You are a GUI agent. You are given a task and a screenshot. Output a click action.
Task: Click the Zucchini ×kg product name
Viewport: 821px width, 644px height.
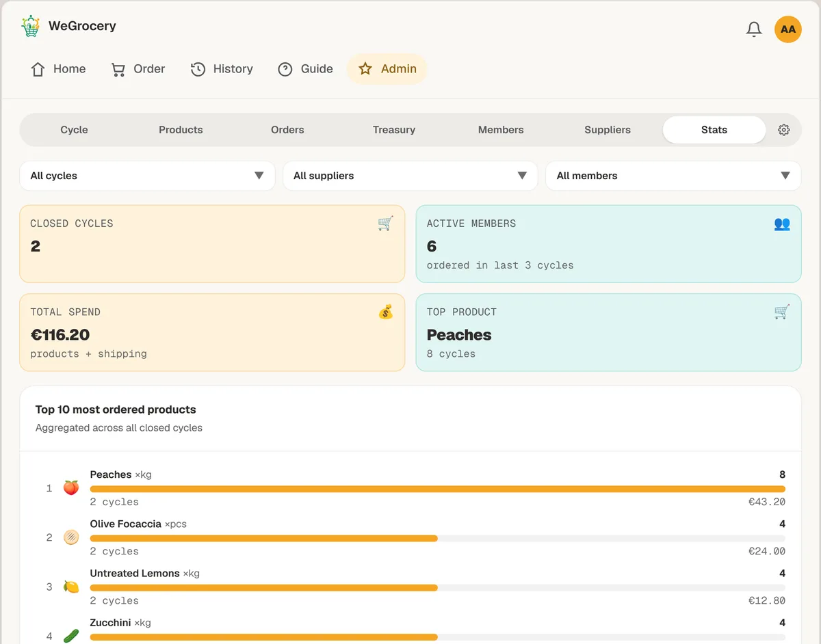tap(120, 622)
